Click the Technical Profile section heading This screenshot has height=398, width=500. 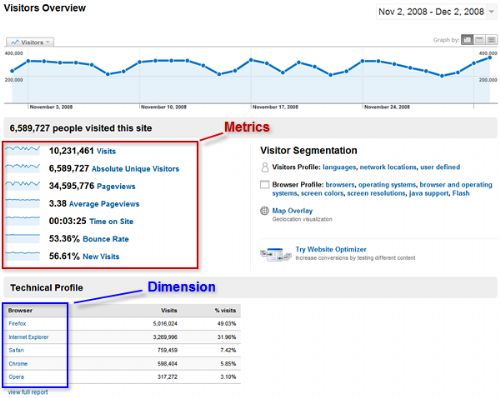click(46, 288)
